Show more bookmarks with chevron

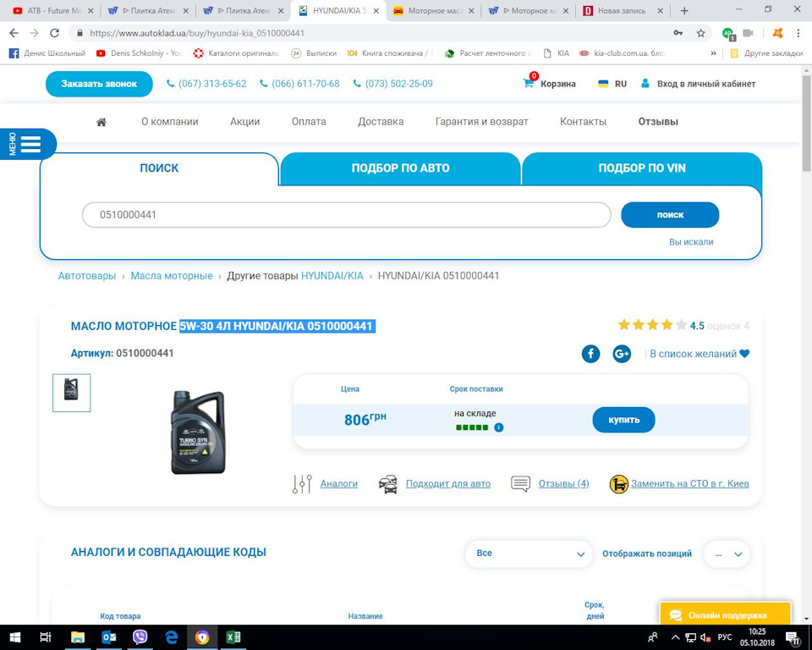[x=714, y=53]
